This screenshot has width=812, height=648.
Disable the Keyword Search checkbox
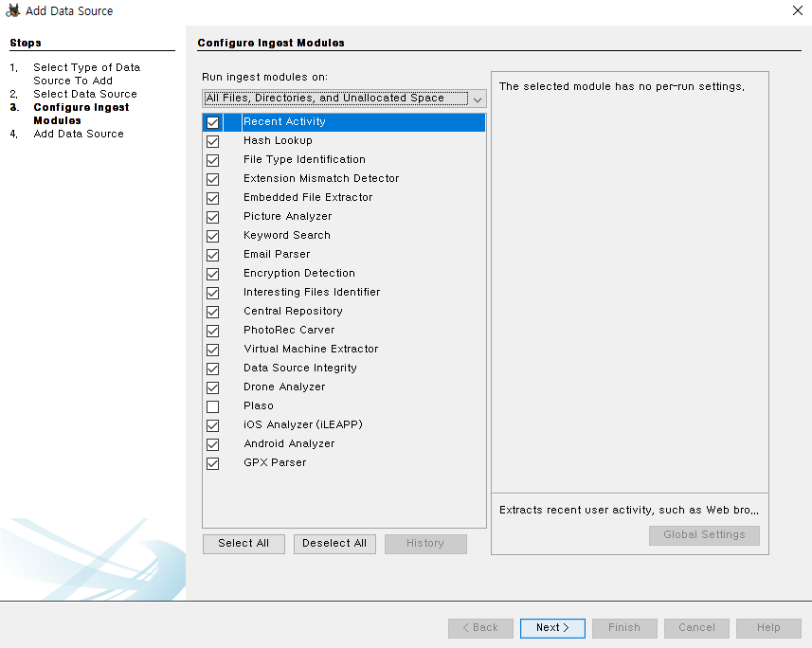coord(213,236)
